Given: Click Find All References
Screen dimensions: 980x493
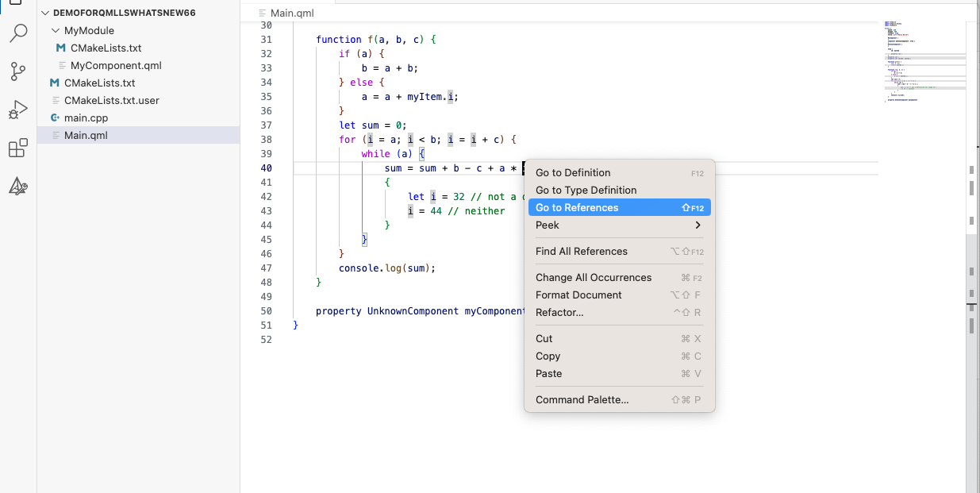Looking at the screenshot, I should 581,252.
